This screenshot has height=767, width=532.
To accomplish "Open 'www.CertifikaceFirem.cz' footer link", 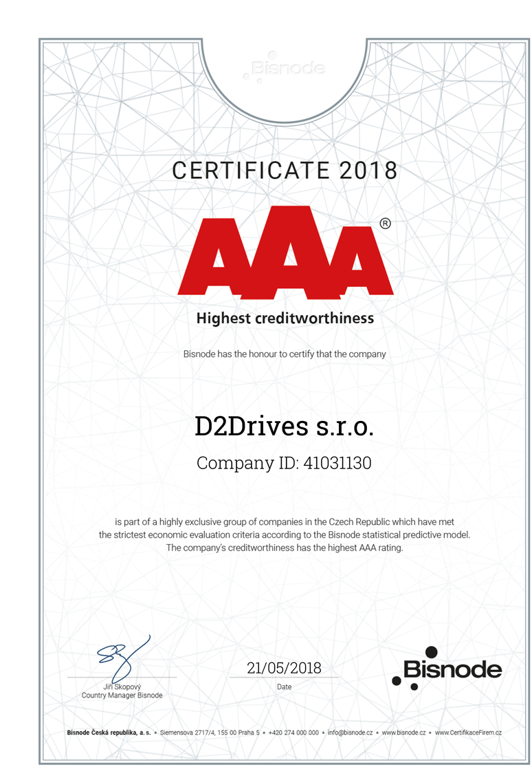I will point(468,733).
